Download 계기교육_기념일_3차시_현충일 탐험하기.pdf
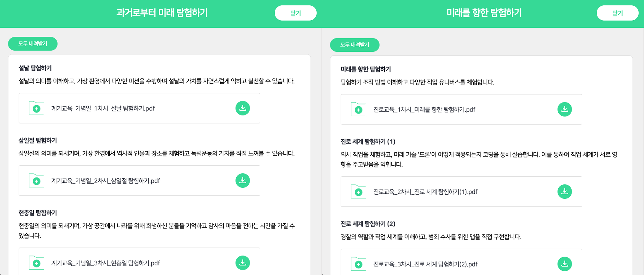644x275 pixels. (x=242, y=263)
